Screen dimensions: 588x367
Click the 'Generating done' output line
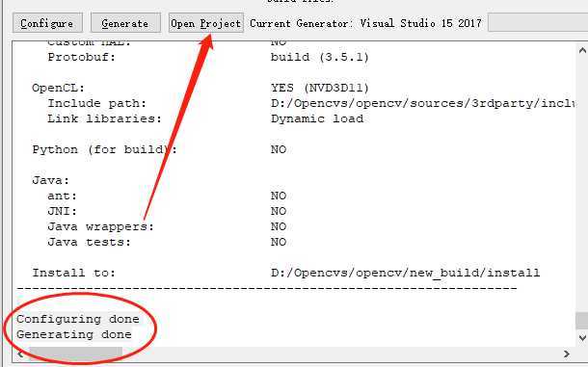[x=74, y=334]
